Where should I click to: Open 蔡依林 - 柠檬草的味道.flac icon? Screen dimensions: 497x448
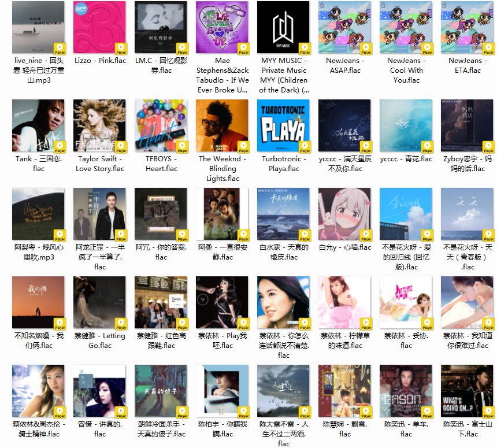pos(344,302)
